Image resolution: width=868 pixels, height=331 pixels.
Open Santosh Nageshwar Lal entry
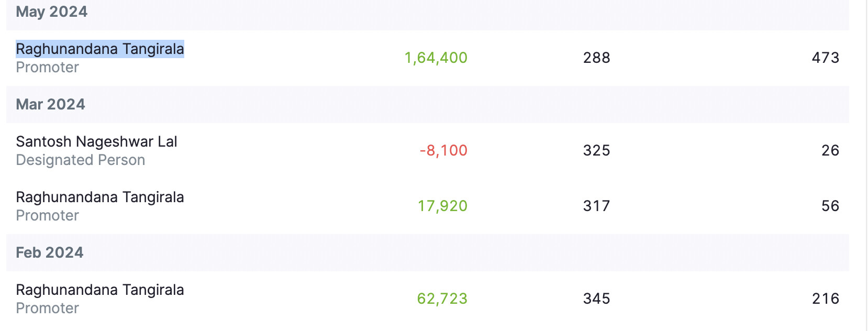click(x=96, y=141)
